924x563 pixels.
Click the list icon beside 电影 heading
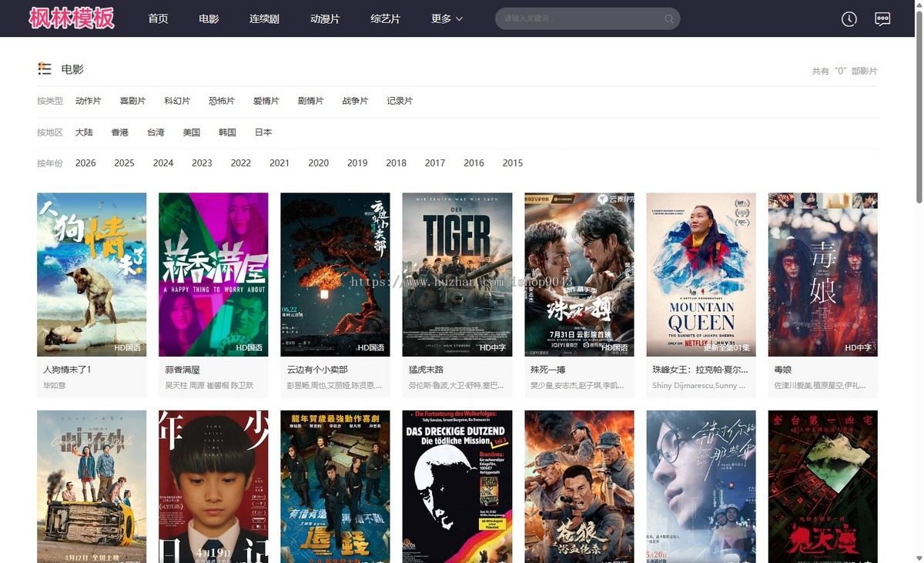click(45, 69)
